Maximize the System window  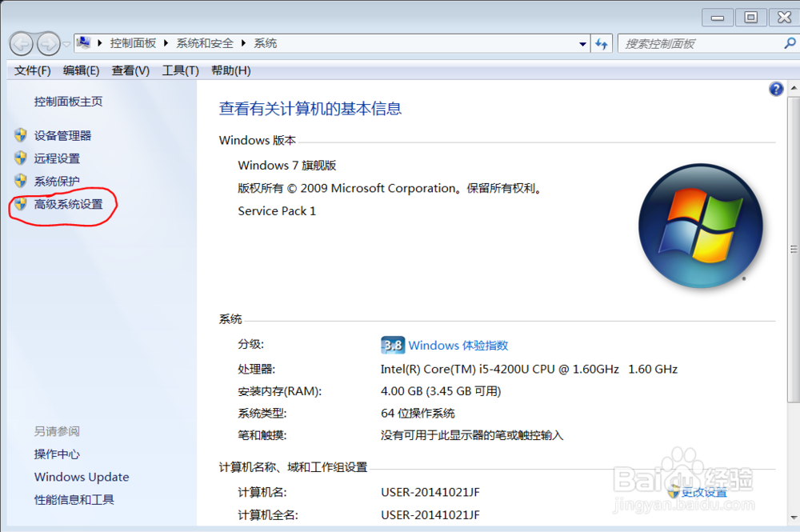point(751,18)
